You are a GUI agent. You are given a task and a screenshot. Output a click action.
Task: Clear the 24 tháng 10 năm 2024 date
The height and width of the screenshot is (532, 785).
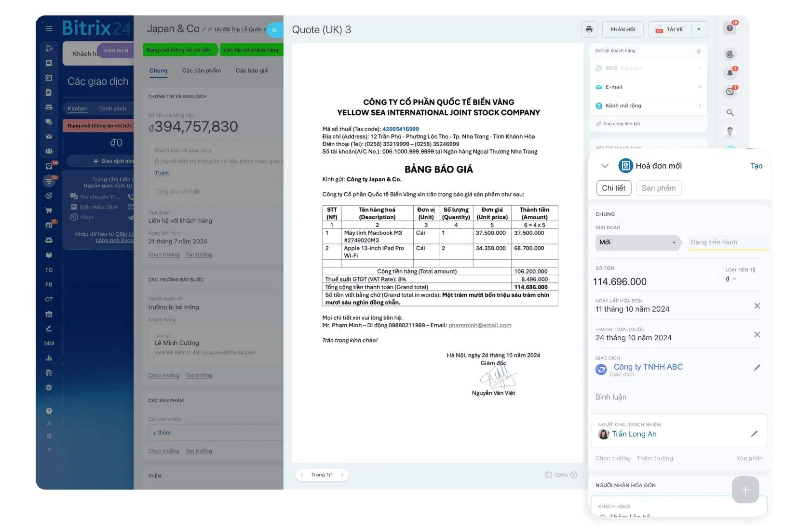(757, 334)
